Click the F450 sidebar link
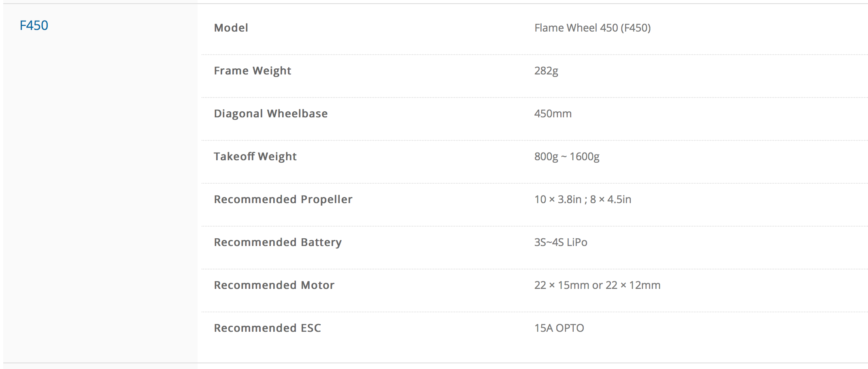 pos(34,25)
